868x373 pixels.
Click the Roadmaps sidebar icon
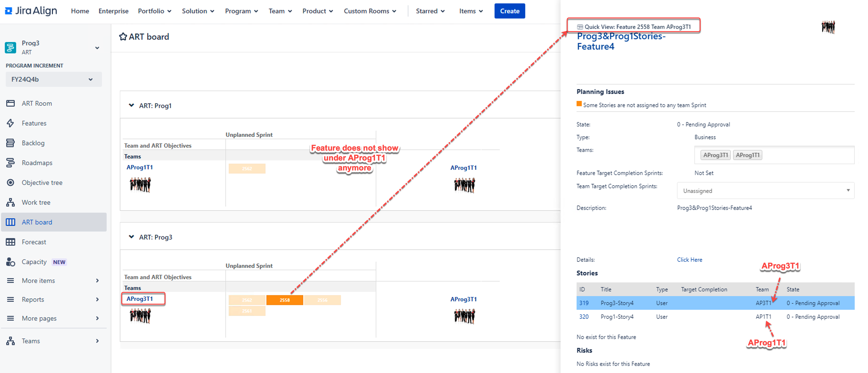[x=10, y=163]
